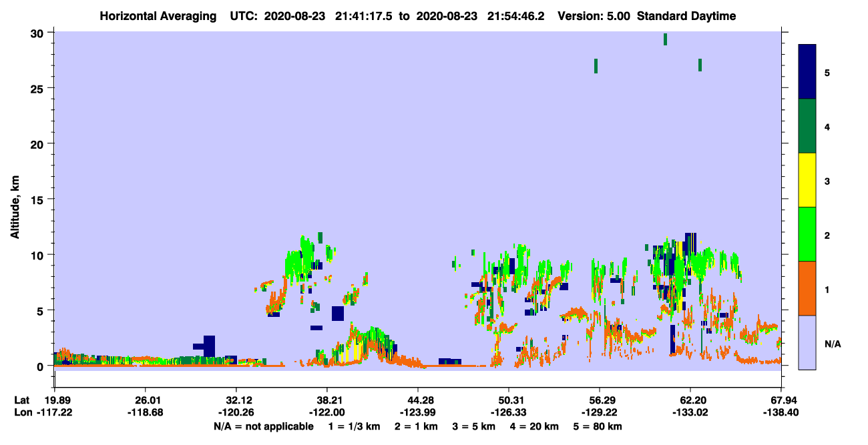Click the color bar label number 2

[x=827, y=235]
